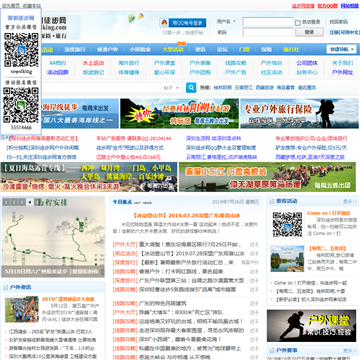Go to slide 2 of the image carousel

[x=14, y=202]
